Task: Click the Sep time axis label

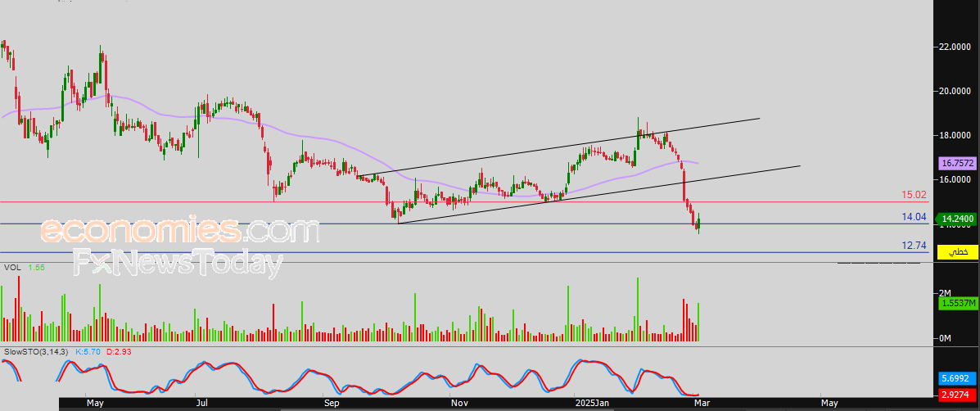Action: (x=332, y=404)
